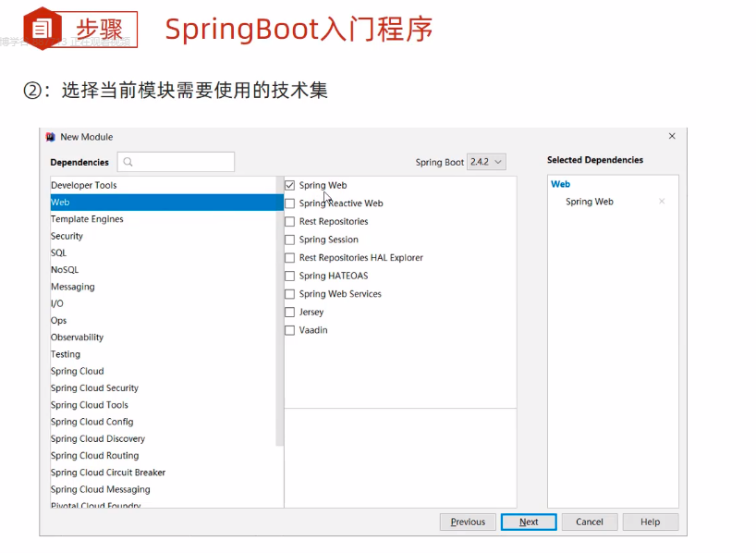Viewport: 756px width, 553px height.
Task: Toggle Spring Session checkbox
Action: [x=289, y=240]
